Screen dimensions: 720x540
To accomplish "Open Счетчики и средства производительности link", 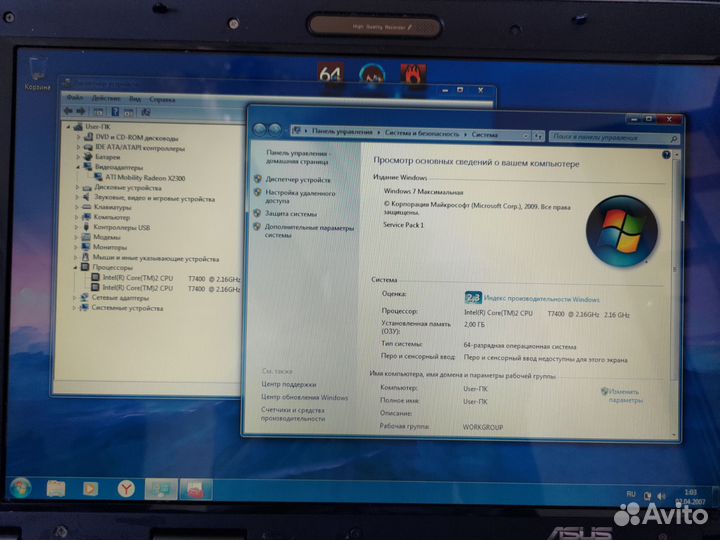I will (292, 414).
